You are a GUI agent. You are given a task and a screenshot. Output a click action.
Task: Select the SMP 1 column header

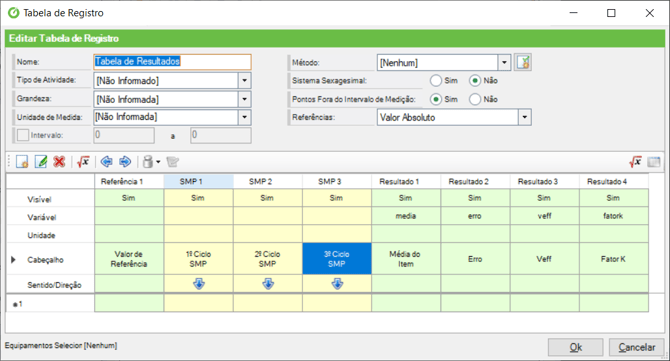[199, 182]
